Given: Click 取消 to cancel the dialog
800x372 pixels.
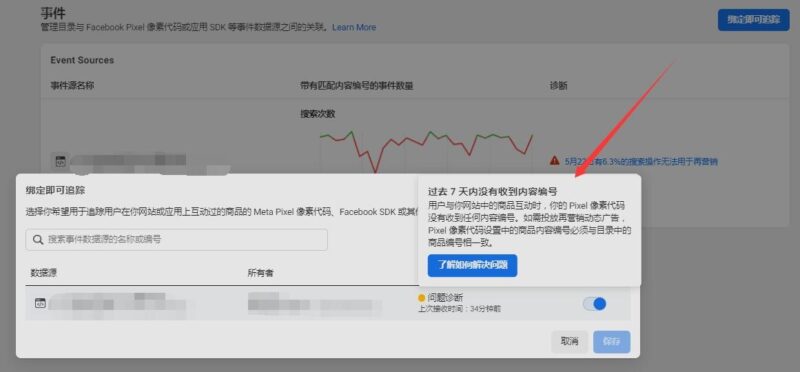Looking at the screenshot, I should click(x=569, y=342).
